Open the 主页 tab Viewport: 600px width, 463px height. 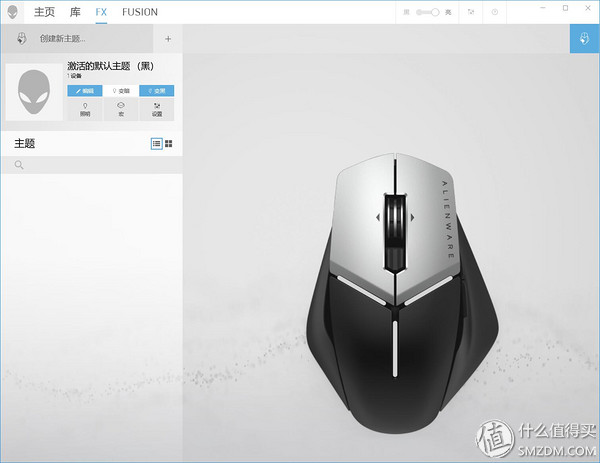tap(44, 12)
